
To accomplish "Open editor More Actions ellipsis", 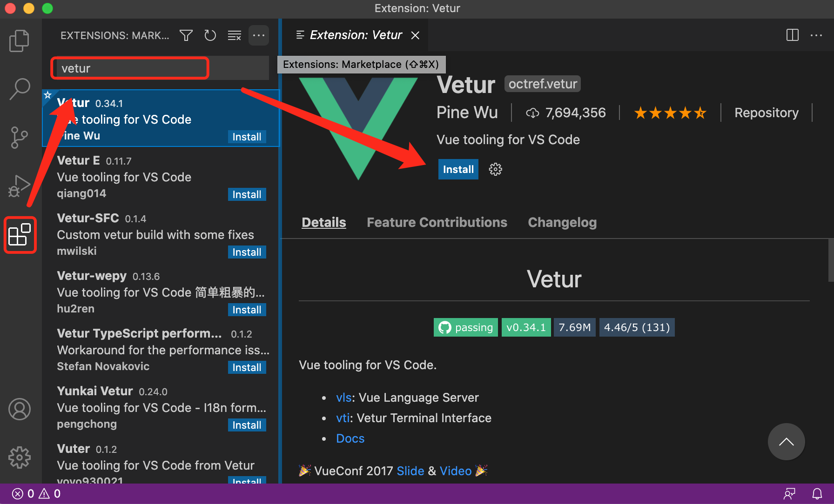I will tap(816, 35).
